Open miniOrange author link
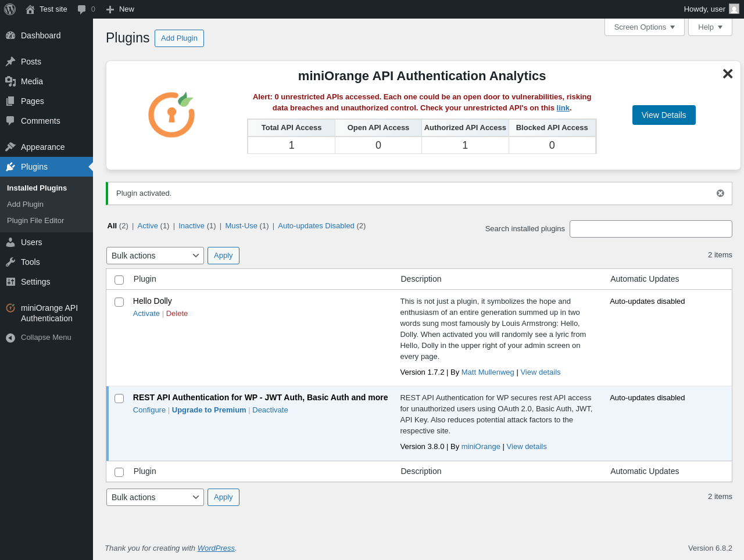 481,447
